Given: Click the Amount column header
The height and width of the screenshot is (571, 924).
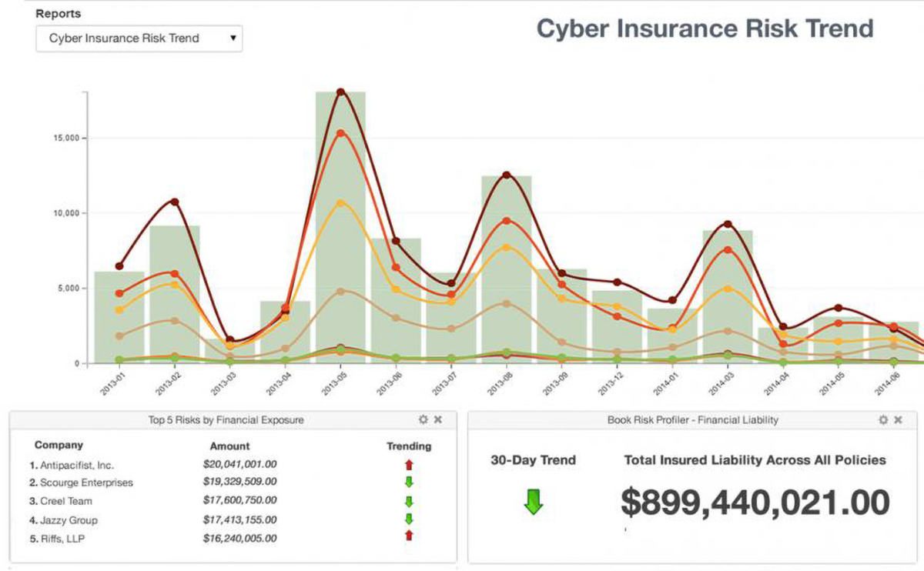Looking at the screenshot, I should coord(229,446).
